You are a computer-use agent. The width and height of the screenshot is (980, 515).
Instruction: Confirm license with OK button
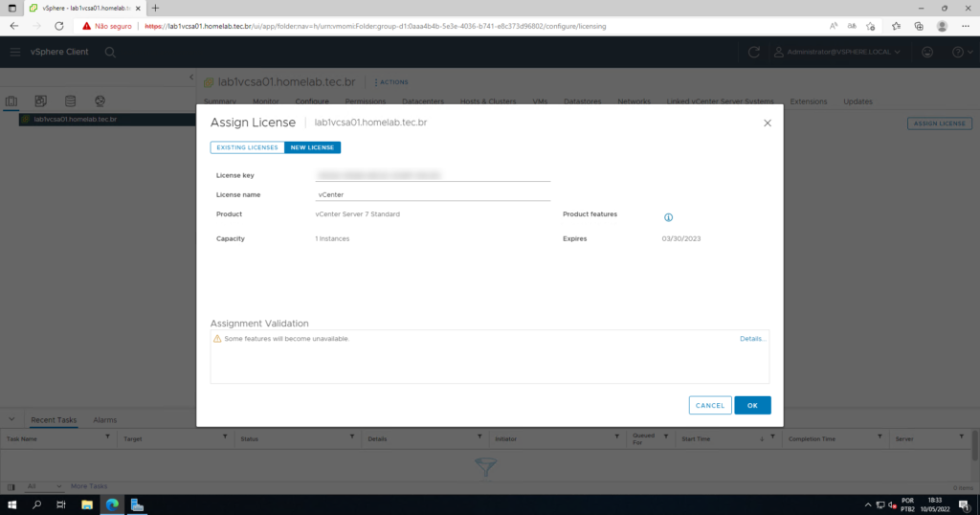(752, 405)
